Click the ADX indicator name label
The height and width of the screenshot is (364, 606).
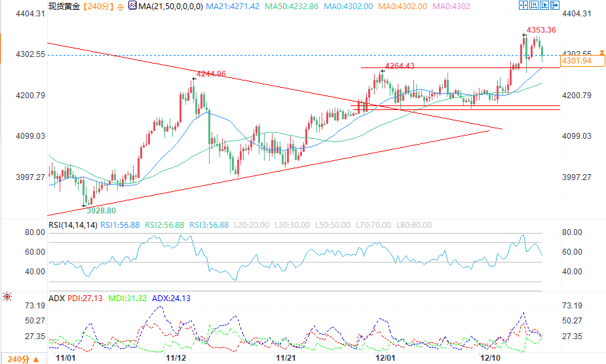click(56, 299)
